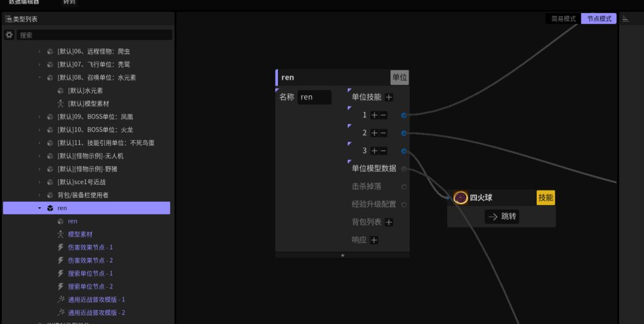644x324 pixels.
Task: Click the ren node title bar
Action: (342, 77)
